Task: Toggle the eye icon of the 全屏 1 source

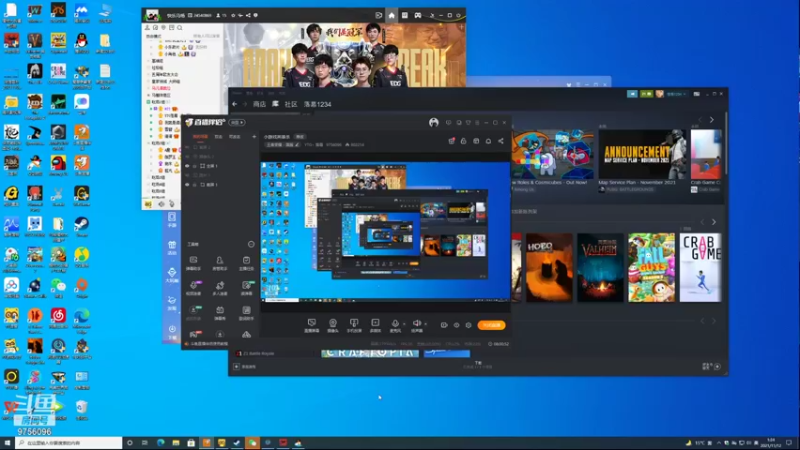Action: click(187, 166)
